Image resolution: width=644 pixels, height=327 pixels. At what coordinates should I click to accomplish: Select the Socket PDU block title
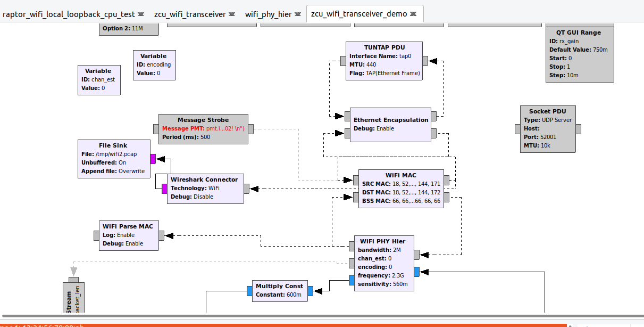tap(548, 111)
